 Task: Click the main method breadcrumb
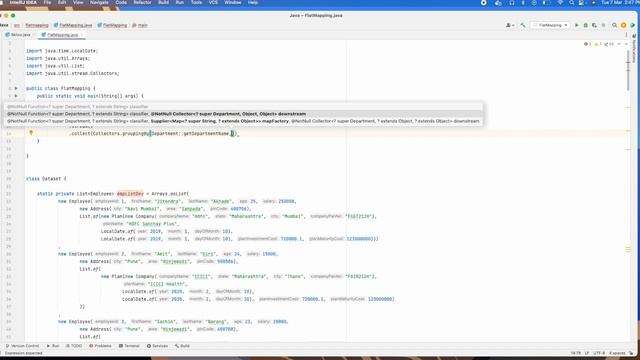click(x=140, y=25)
